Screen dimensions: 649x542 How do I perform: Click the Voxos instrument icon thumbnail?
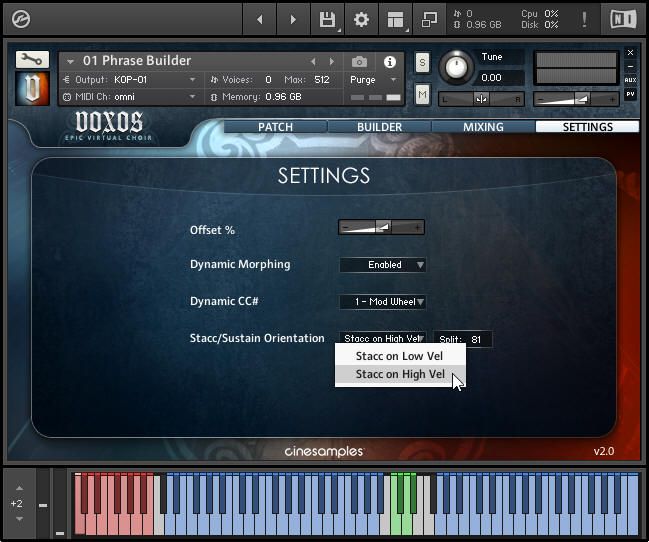[32, 88]
